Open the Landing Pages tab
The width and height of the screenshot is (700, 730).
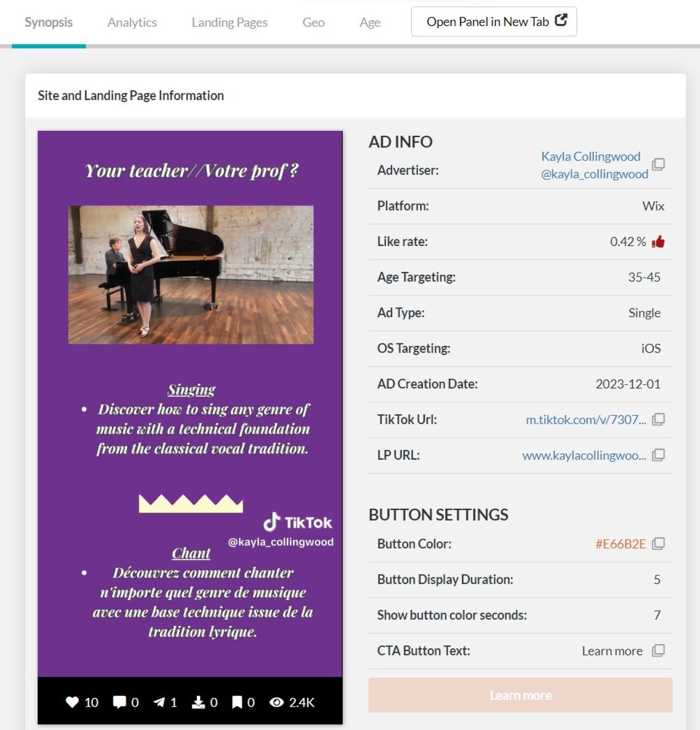[x=229, y=22]
